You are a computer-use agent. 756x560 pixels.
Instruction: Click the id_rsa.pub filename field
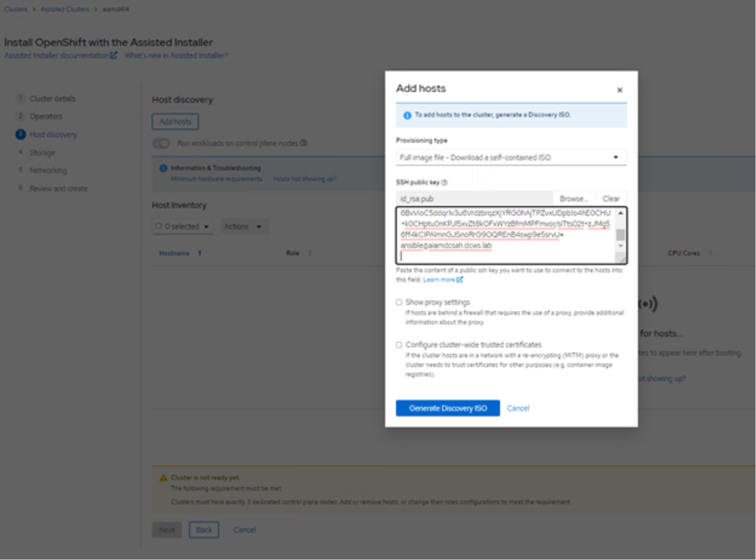475,199
